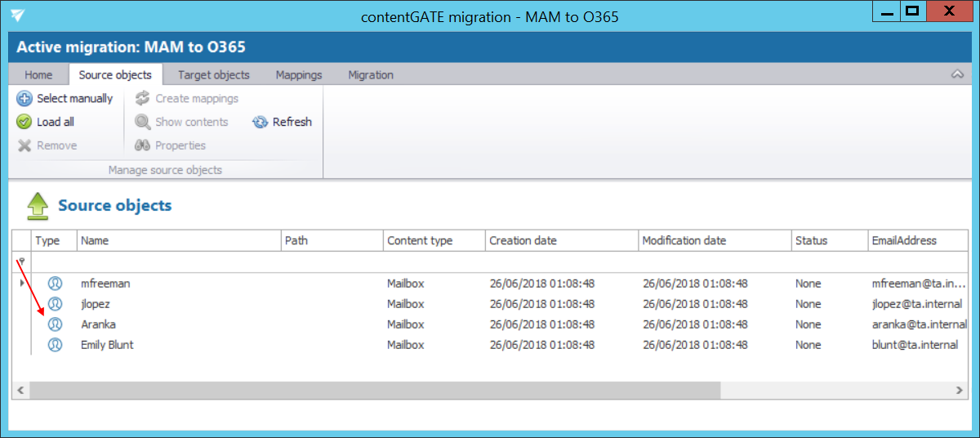This screenshot has width=980, height=438.
Task: Click the mailbox icon beside Emily Blunt
Action: pyautogui.click(x=55, y=345)
